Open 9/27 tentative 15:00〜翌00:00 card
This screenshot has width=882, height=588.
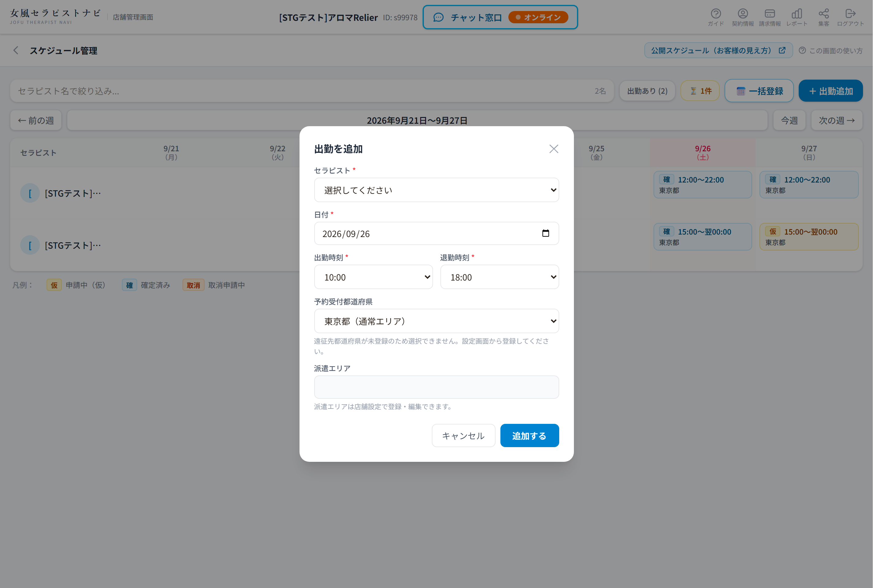[x=809, y=237]
